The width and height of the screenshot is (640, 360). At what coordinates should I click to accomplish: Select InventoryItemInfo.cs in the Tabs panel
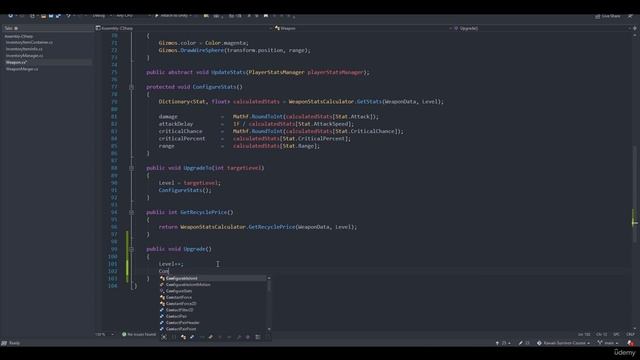[24, 49]
